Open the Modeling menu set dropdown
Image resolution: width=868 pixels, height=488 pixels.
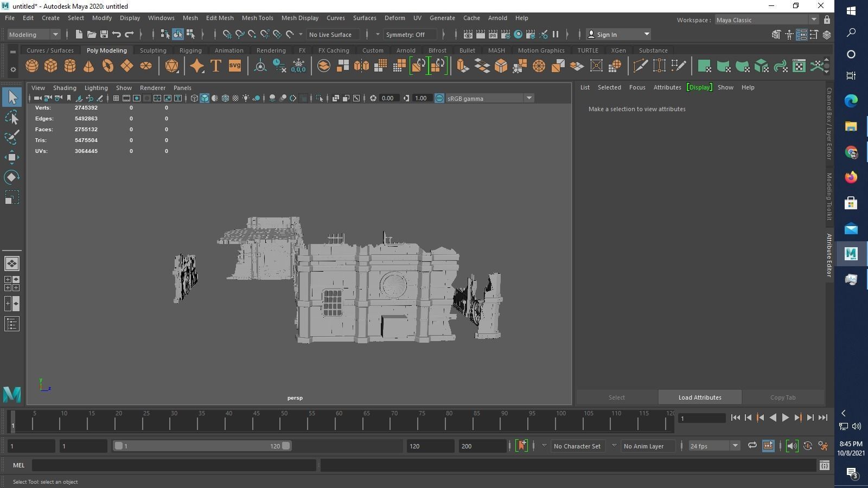tap(34, 34)
